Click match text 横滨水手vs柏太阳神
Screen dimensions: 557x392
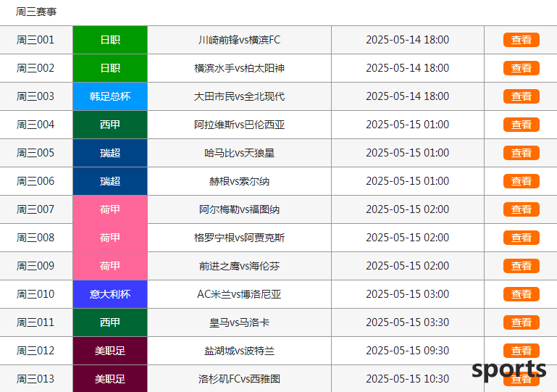coord(240,68)
